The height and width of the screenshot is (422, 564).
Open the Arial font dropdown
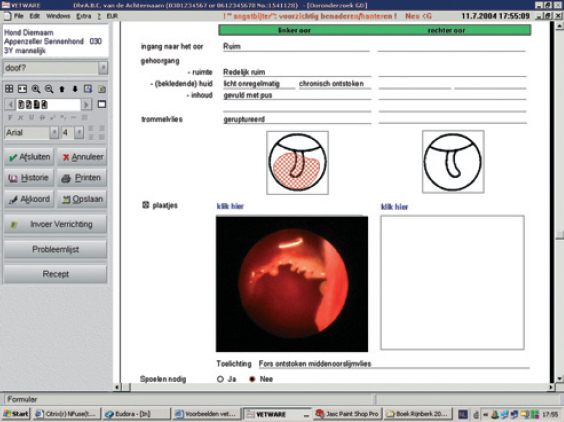point(54,133)
